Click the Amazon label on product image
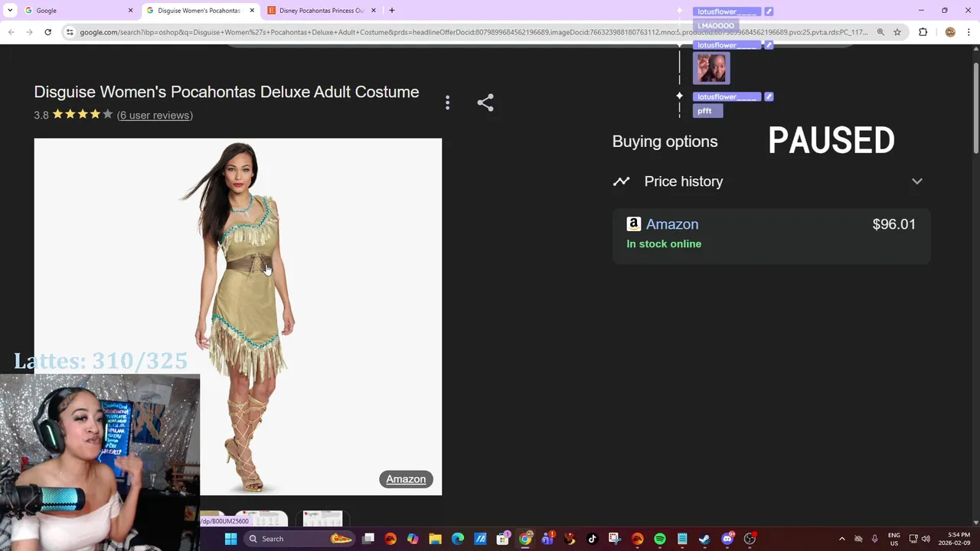 [406, 479]
